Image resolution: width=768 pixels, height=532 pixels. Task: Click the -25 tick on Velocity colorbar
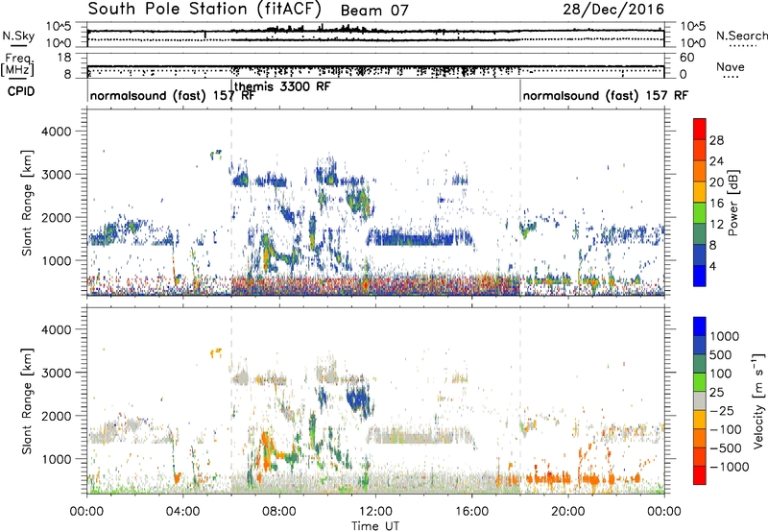722,411
